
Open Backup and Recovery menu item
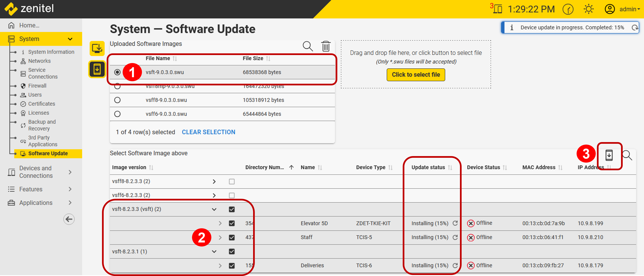click(42, 125)
